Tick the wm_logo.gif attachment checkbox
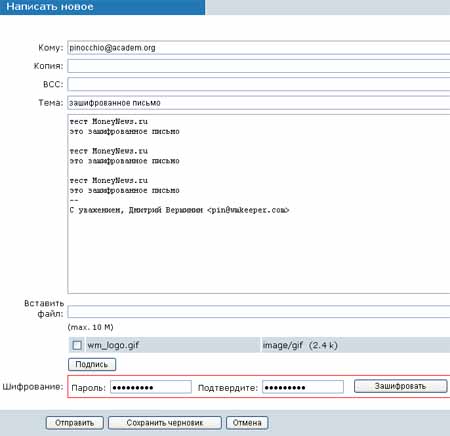Viewport: 450px width, 436px height. (77, 345)
